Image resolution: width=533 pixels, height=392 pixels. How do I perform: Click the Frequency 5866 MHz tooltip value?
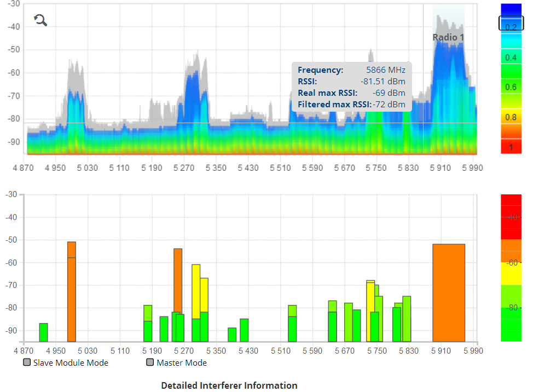click(x=385, y=70)
